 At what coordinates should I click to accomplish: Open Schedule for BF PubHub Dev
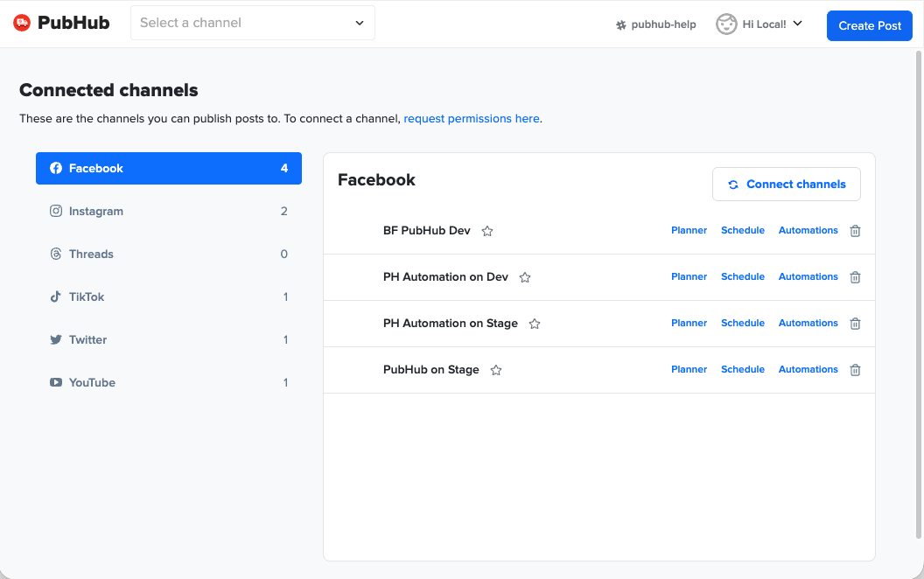[x=743, y=230]
